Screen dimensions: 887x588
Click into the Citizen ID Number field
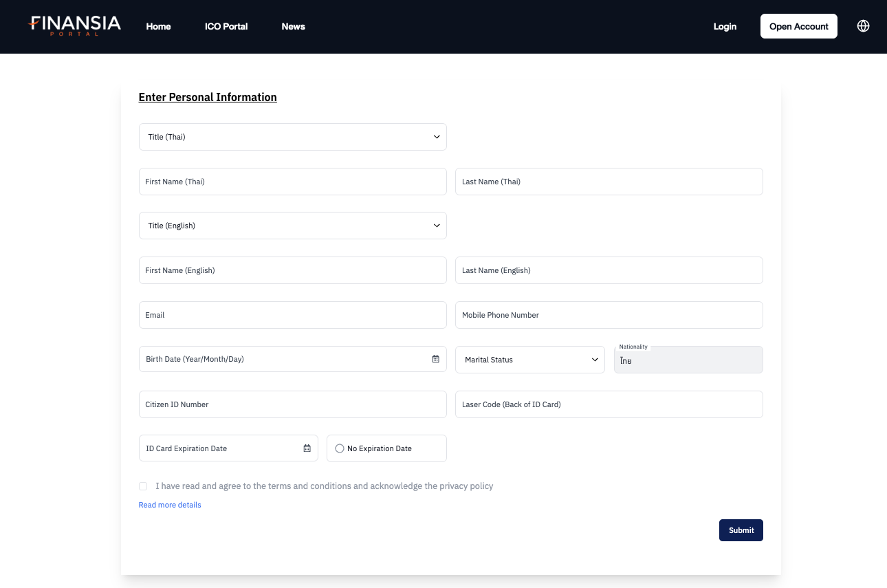pyautogui.click(x=292, y=404)
